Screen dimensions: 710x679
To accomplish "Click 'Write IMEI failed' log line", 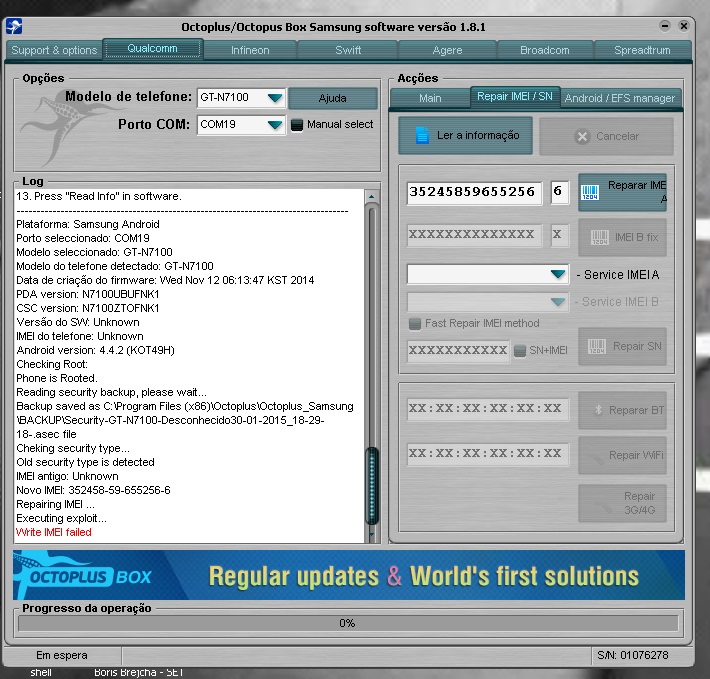I will 54,532.
